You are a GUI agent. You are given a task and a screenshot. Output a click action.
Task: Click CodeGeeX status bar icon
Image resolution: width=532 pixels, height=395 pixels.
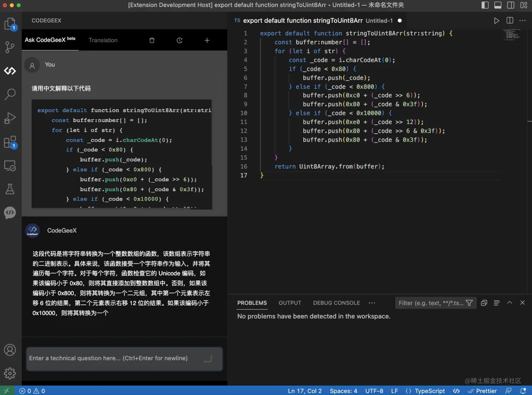coord(456,391)
